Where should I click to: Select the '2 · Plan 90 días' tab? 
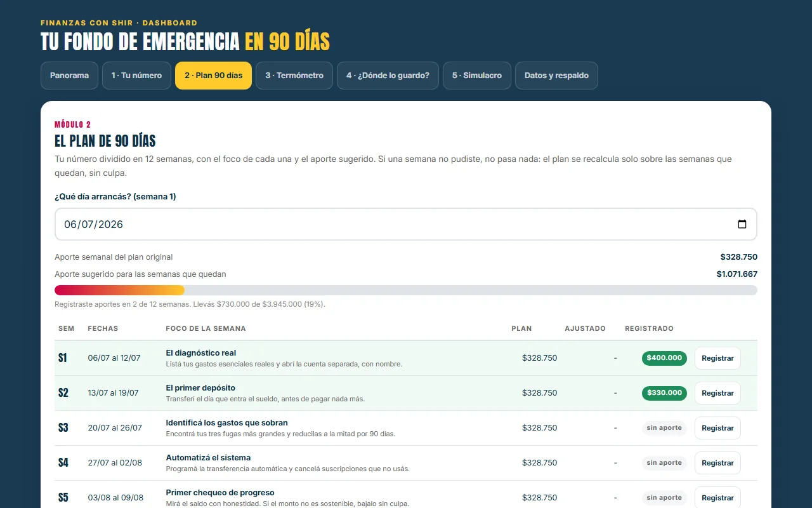tap(213, 76)
